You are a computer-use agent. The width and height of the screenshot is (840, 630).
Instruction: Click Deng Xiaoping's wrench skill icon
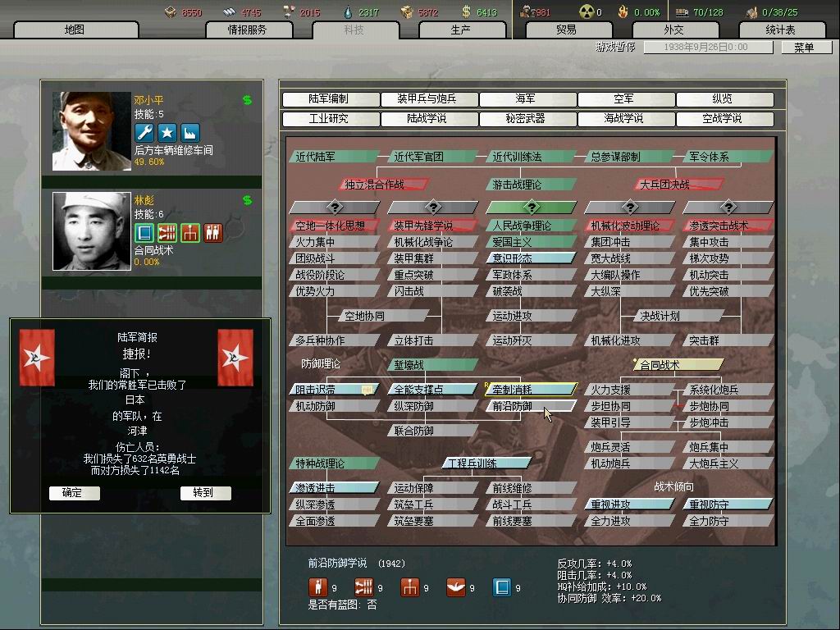(x=144, y=132)
